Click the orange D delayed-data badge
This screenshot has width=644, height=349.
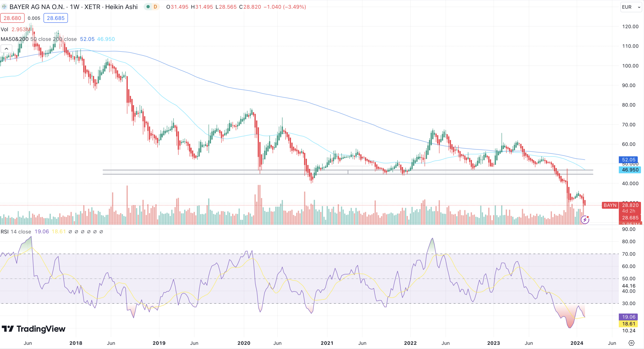point(155,7)
